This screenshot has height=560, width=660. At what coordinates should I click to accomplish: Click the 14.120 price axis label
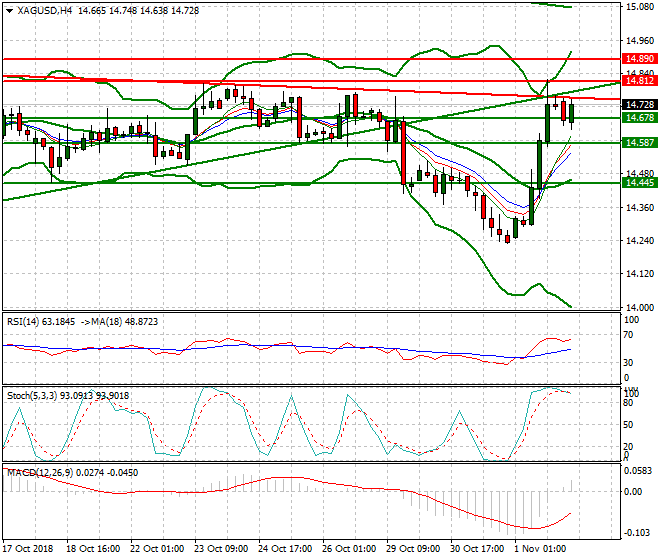pos(640,274)
